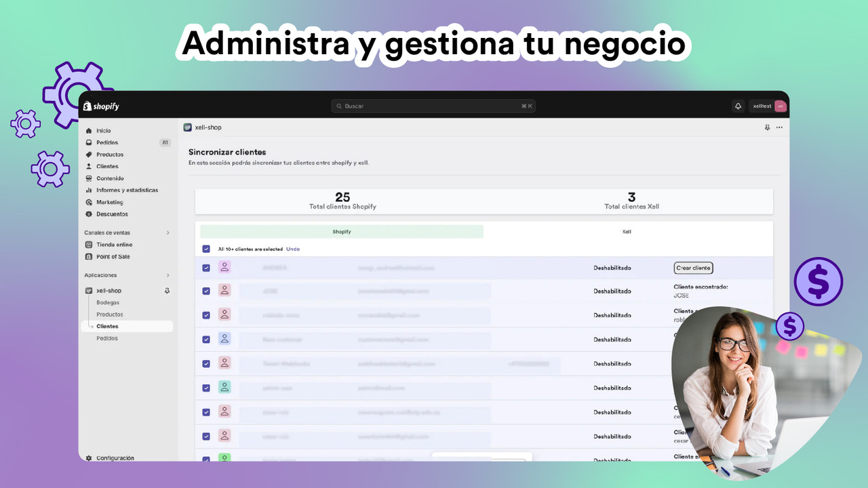Click the Inicio home icon in the sidebar
This screenshot has height=488, width=868.
(89, 131)
